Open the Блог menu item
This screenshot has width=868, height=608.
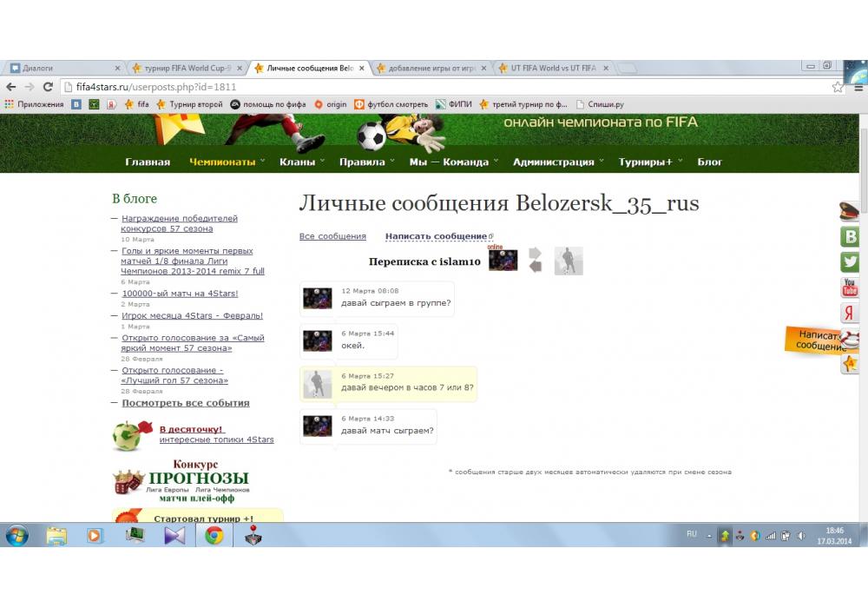[x=710, y=162]
